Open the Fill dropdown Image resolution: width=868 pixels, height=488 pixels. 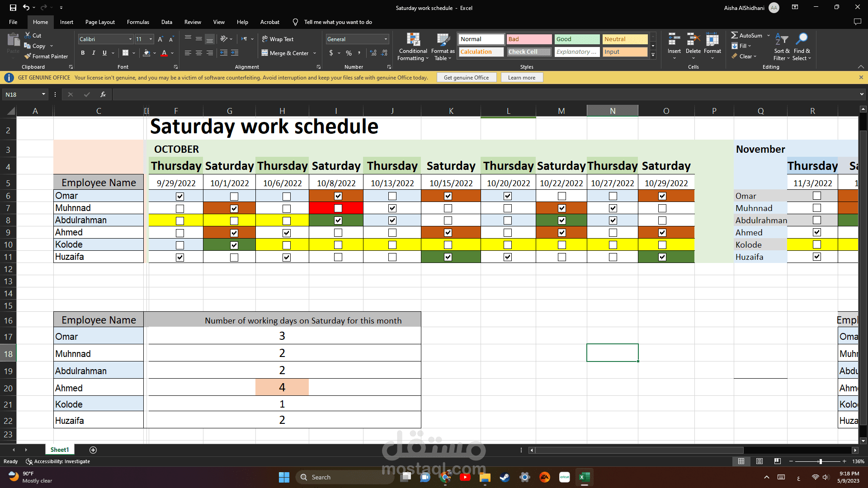point(741,46)
